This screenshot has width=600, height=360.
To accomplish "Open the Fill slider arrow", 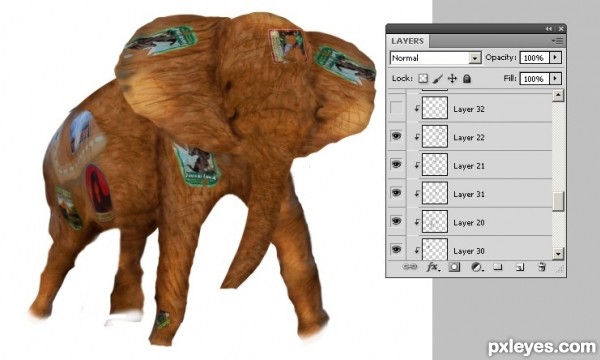I will 556,78.
